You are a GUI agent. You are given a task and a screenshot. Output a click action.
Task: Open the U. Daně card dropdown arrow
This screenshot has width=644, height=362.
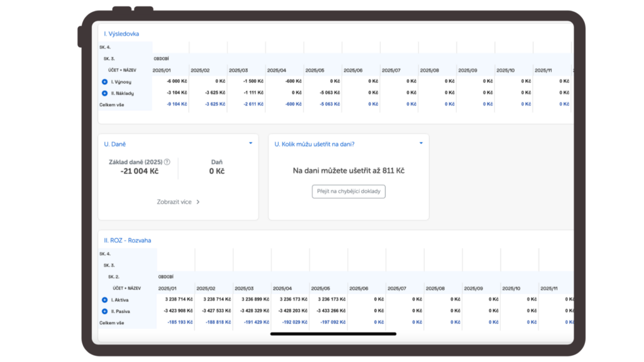[x=250, y=143]
